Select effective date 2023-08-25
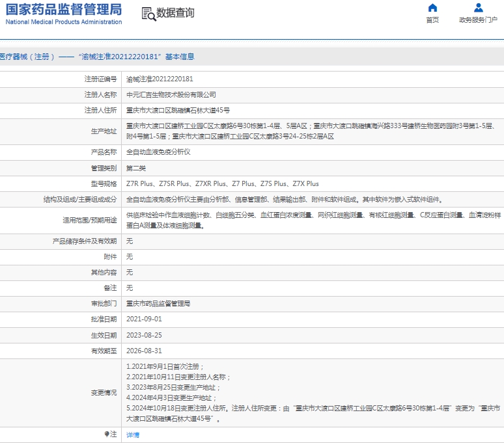Screen dimensions: 504x443 point(144,335)
